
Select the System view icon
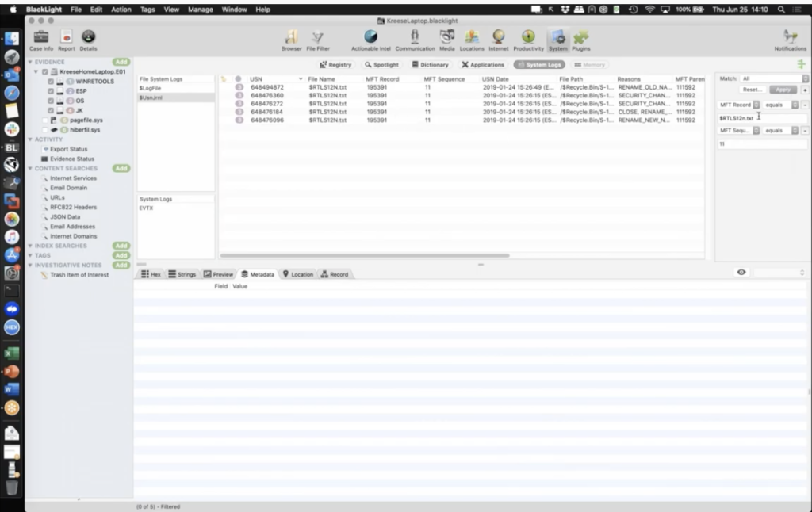click(557, 40)
